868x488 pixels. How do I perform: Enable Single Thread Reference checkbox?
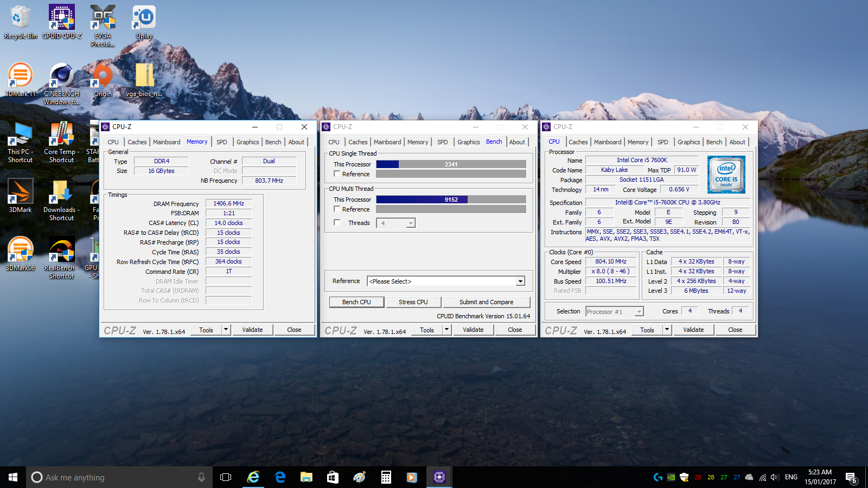pyautogui.click(x=337, y=174)
